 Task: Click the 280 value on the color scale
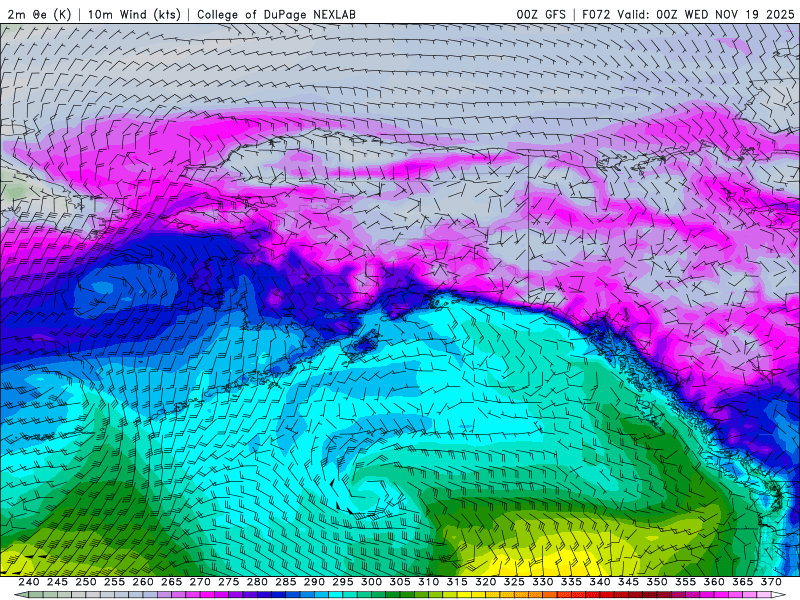pyautogui.click(x=257, y=582)
